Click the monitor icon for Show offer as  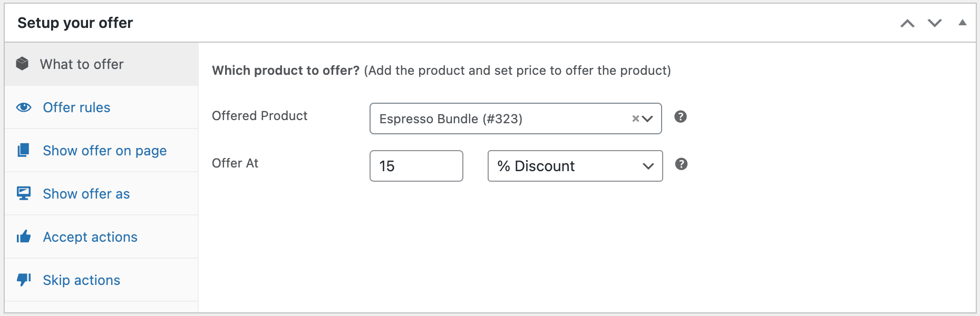click(x=24, y=193)
